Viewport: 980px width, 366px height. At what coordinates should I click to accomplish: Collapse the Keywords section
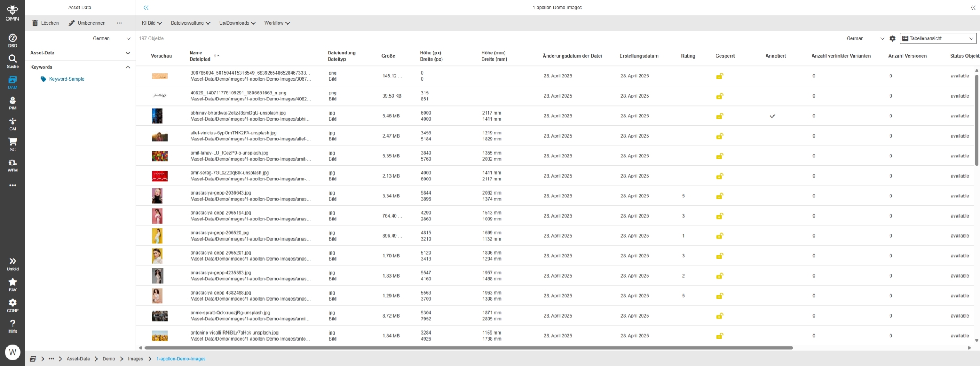[x=80, y=67]
